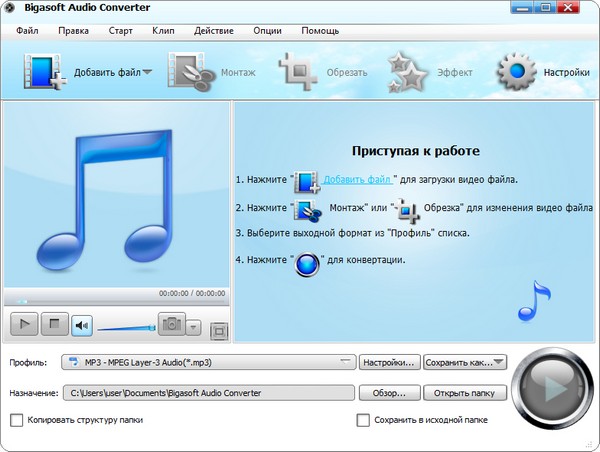Viewport: 600px width, 452px height.
Task: Open Настройки gear in the toolbar
Action: point(518,72)
